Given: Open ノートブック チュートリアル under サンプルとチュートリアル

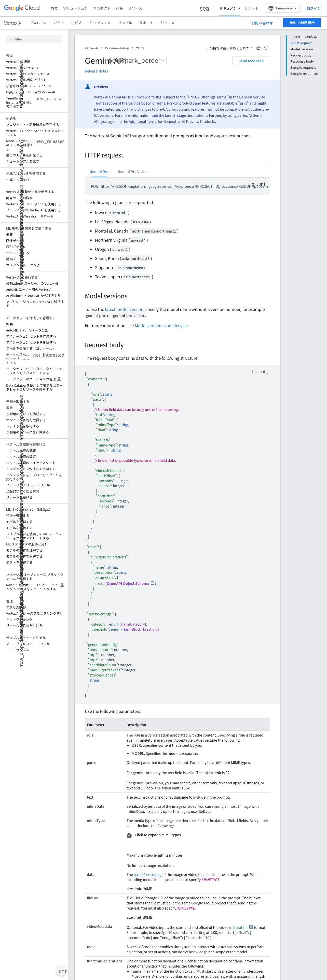Looking at the screenshot, I should click(28, 644).
